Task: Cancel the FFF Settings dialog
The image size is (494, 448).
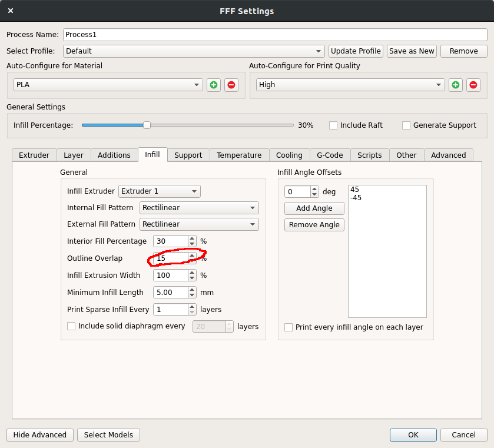Action: point(464,435)
